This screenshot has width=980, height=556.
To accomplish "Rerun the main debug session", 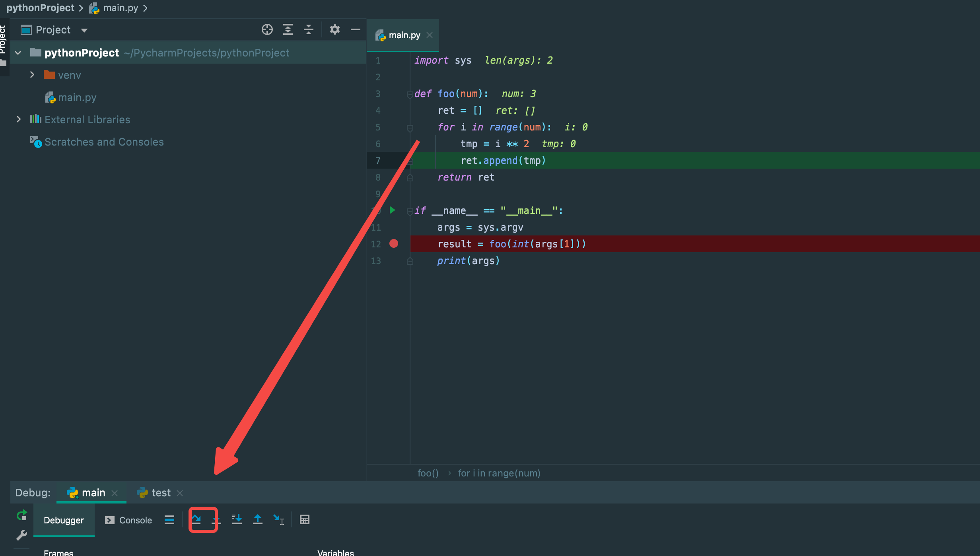I will click(x=22, y=515).
